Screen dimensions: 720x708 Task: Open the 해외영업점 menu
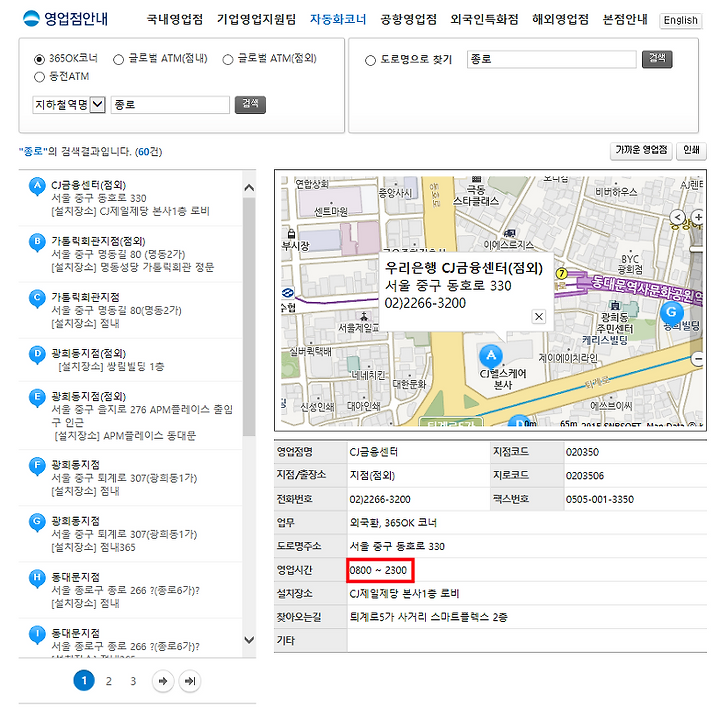pos(560,19)
